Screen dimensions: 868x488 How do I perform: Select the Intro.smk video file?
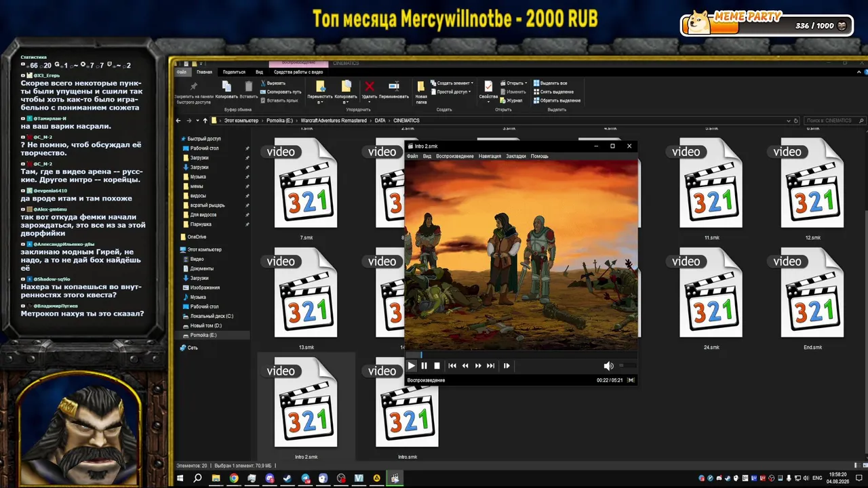click(x=407, y=409)
